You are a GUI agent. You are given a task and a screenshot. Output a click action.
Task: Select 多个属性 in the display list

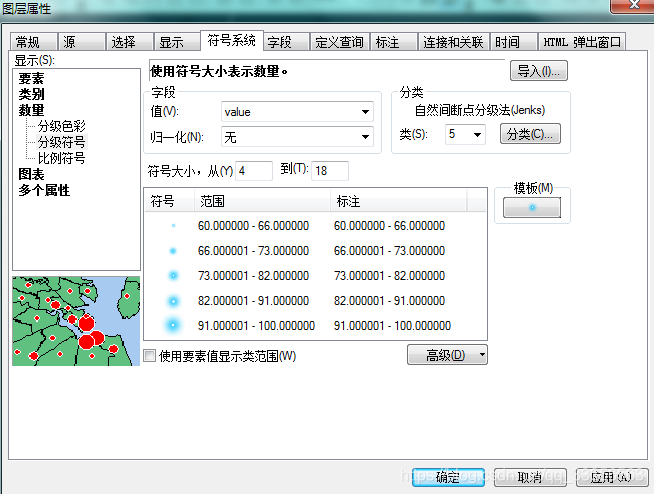(44, 190)
